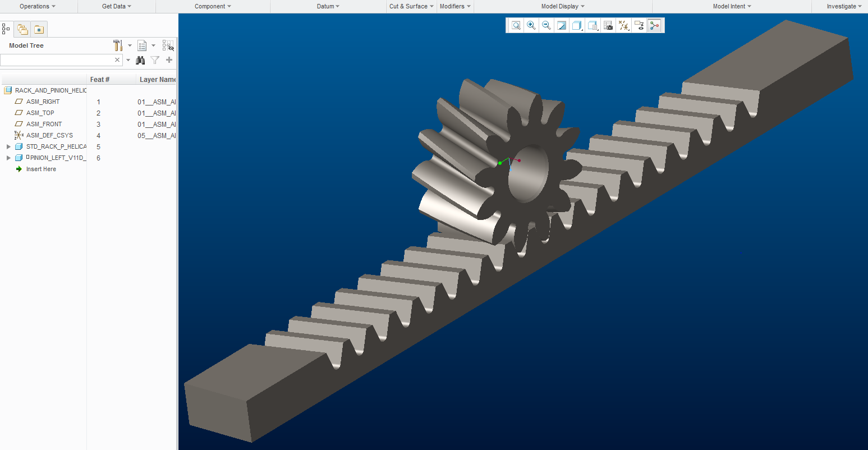
Task: Toggle the Datum Display Filters icon
Action: pos(623,25)
